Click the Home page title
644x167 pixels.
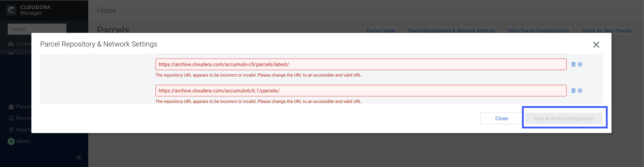(106, 10)
